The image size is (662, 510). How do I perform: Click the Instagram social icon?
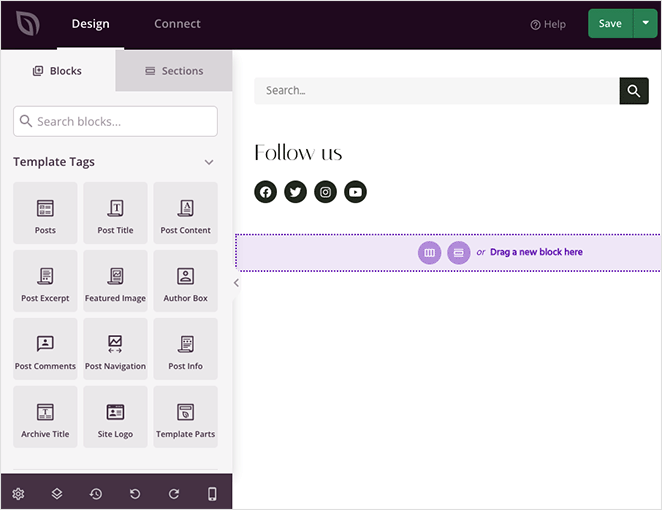pyautogui.click(x=326, y=192)
